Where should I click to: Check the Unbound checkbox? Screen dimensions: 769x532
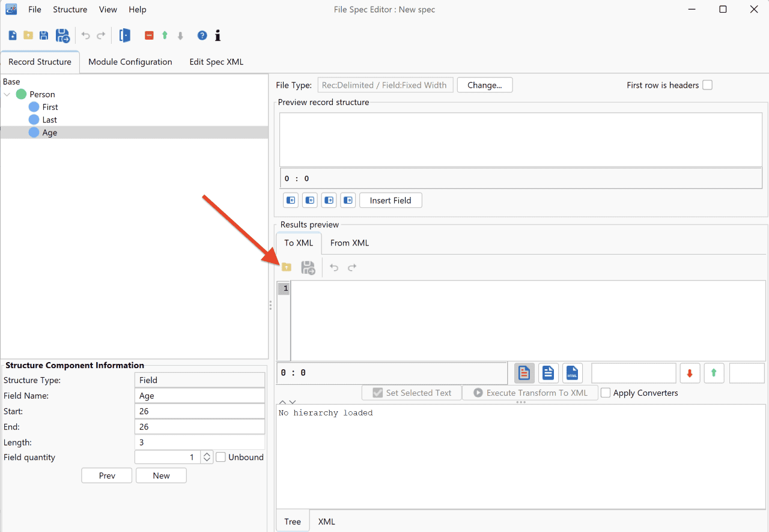[220, 457]
